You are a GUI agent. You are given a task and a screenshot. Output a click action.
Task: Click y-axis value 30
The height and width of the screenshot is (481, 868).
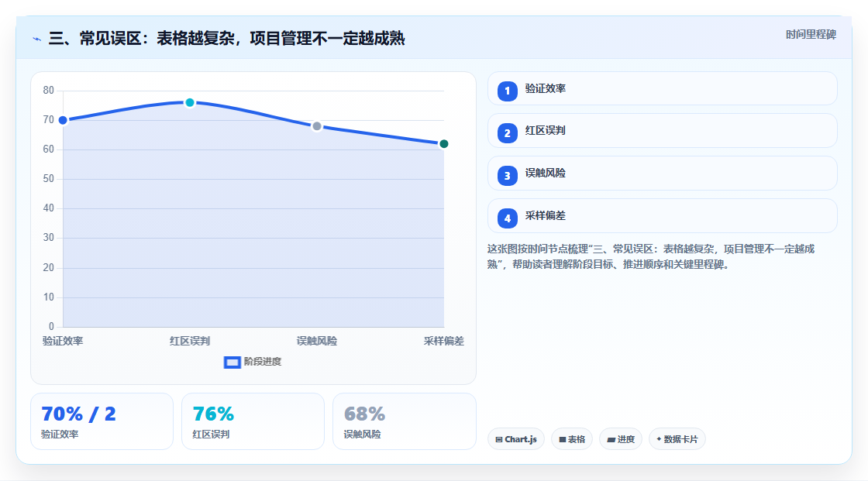(x=49, y=238)
